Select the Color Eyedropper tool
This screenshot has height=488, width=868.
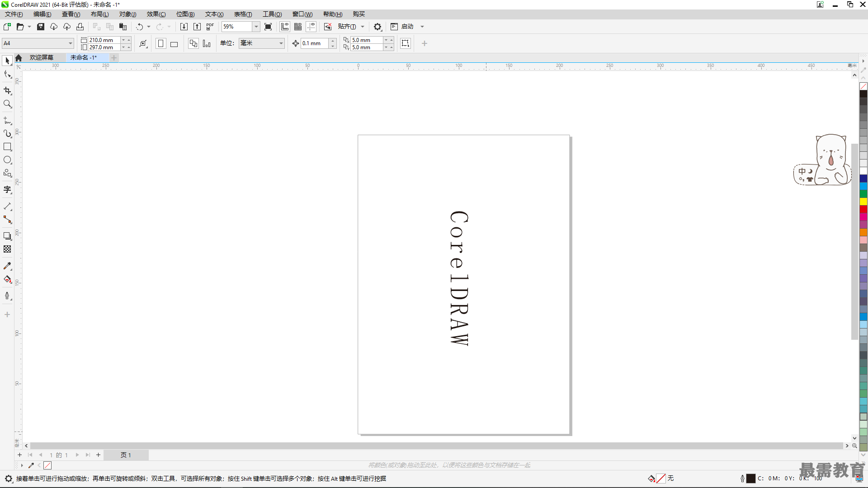7,266
